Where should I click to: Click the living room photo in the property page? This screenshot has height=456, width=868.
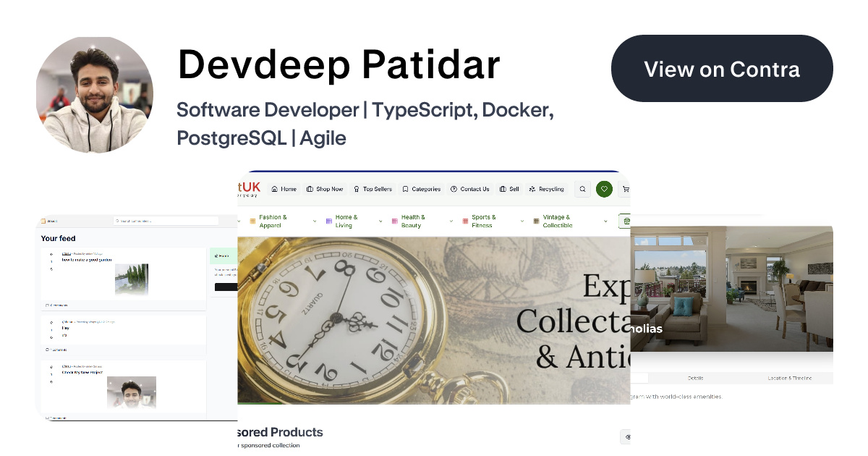pyautogui.click(x=732, y=288)
